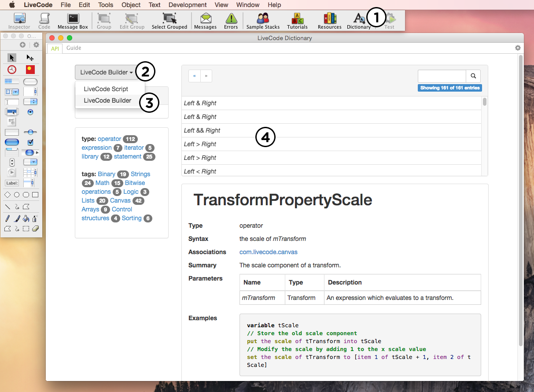Open the com.livecode.canvas association link
The image size is (534, 392).
(268, 252)
